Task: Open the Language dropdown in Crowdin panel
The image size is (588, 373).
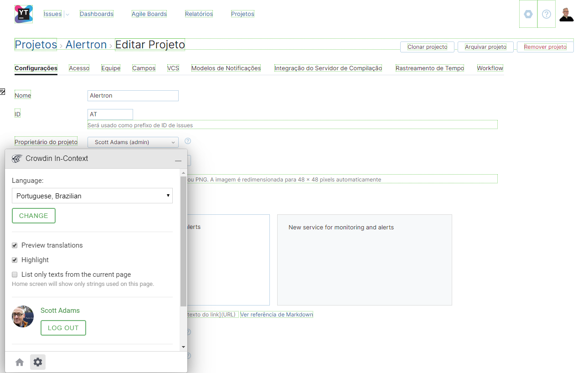Action: coord(92,195)
